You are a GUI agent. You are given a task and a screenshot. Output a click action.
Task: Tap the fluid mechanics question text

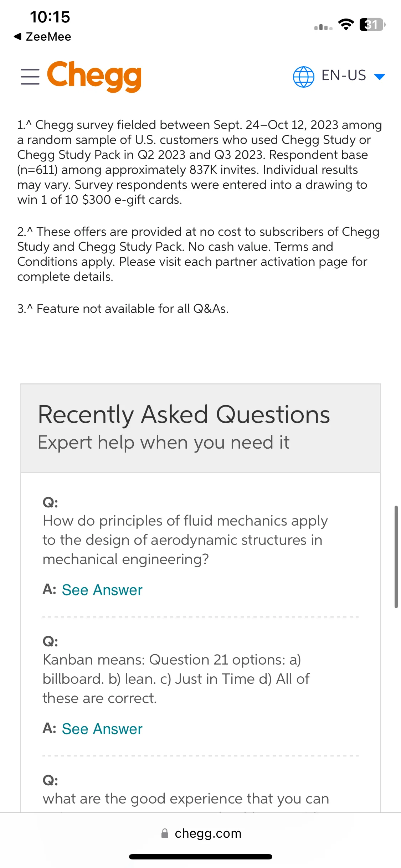pos(185,540)
